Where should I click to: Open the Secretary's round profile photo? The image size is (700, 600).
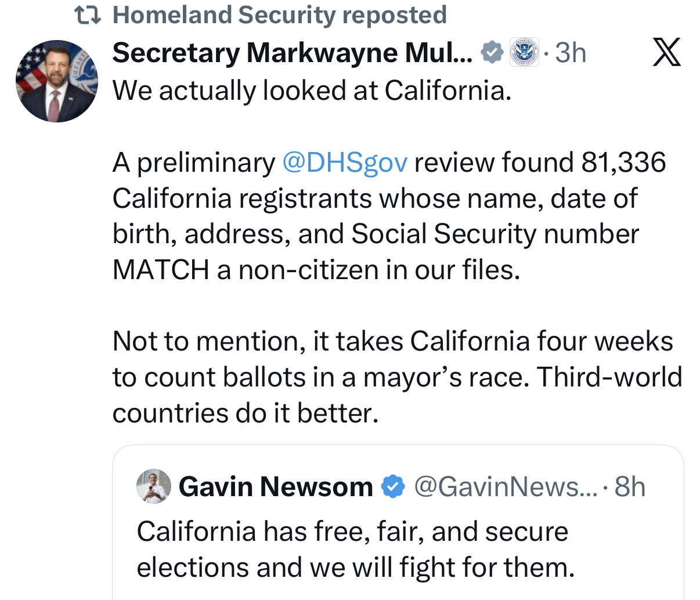(57, 81)
